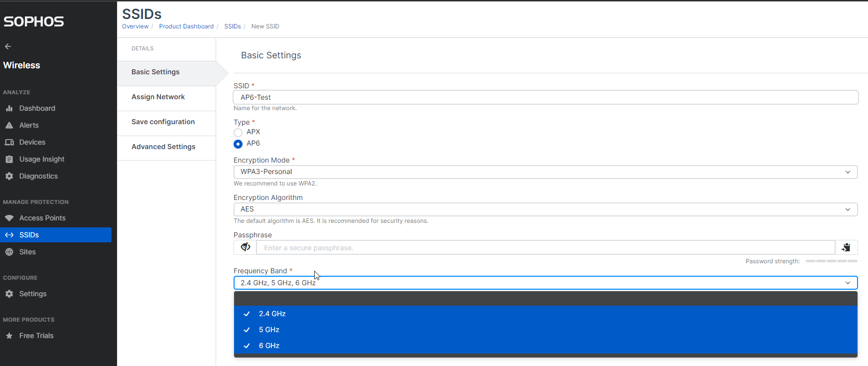Go to Devices in the sidebar
This screenshot has width=868, height=366.
coord(32,142)
